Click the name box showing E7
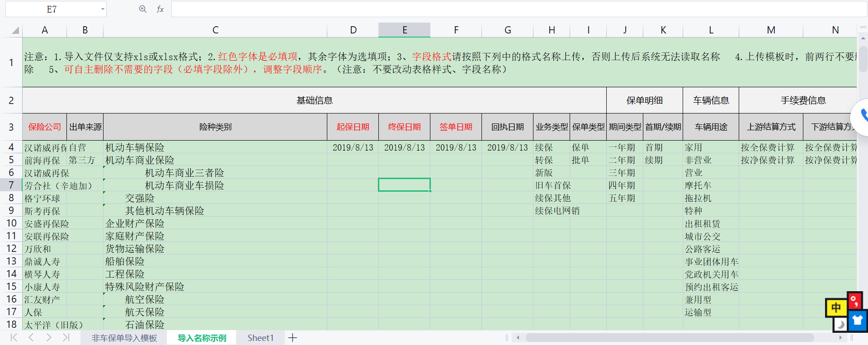This screenshot has width=868, height=345. (x=52, y=9)
